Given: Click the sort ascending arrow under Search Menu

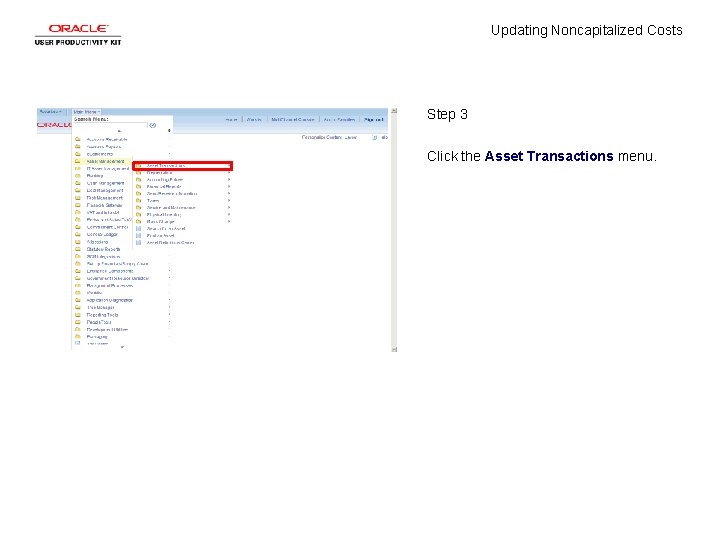Looking at the screenshot, I should (119, 131).
